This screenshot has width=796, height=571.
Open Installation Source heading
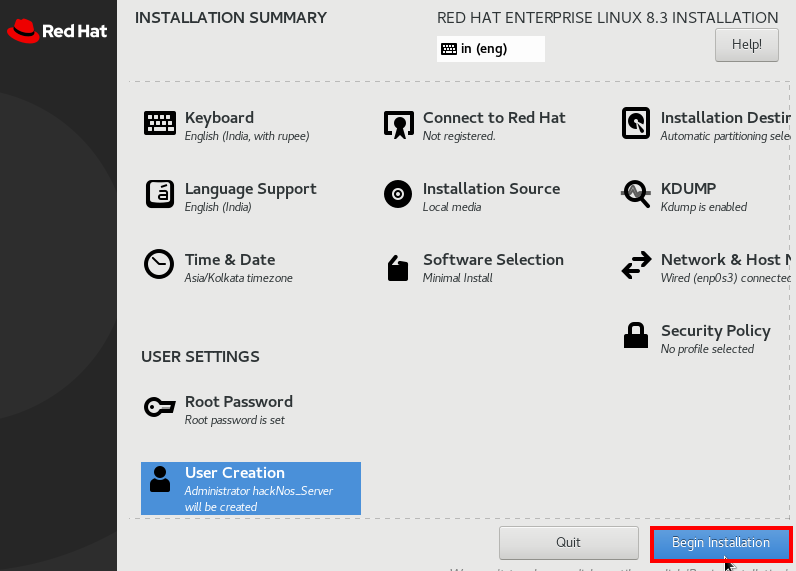click(491, 189)
